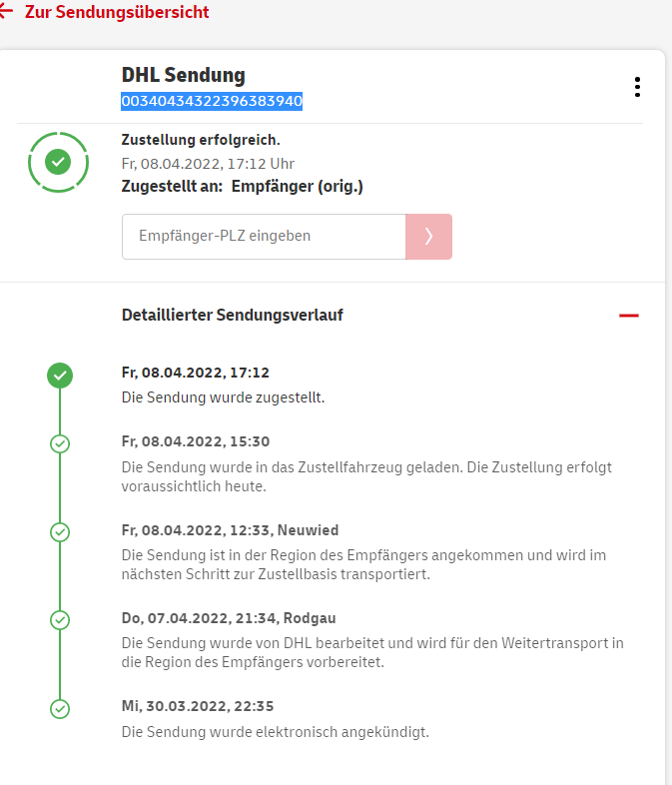Open the three-dot options menu
The image size is (672, 785).
pos(637,87)
